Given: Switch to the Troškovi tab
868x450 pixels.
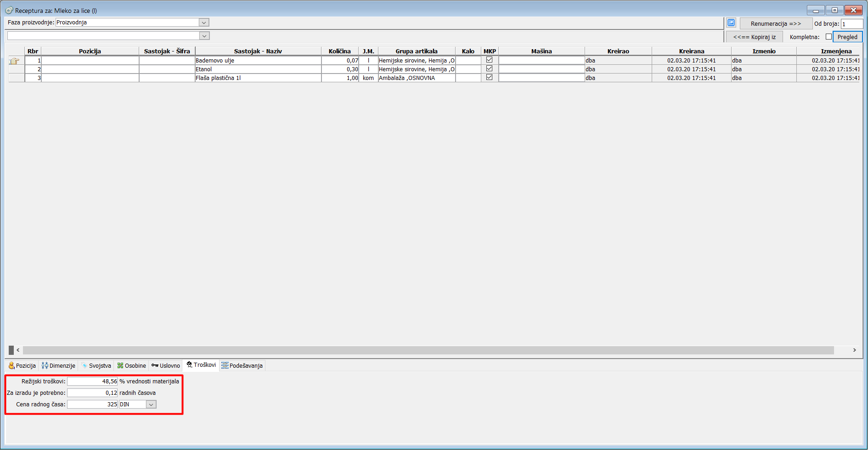Looking at the screenshot, I should 201,365.
